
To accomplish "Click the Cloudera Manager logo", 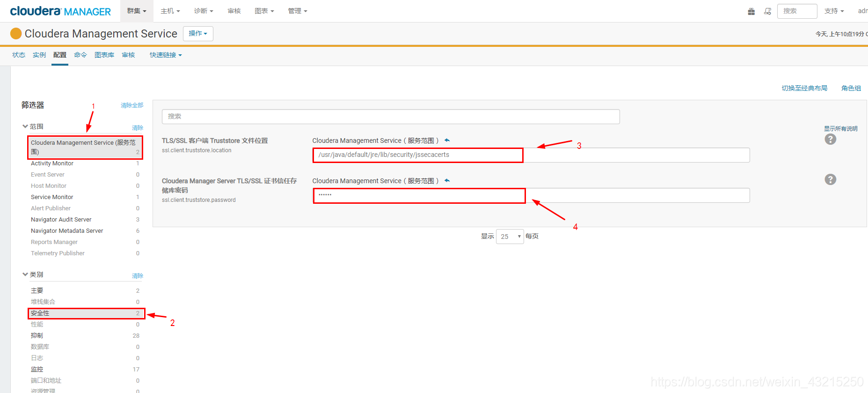I will point(60,11).
